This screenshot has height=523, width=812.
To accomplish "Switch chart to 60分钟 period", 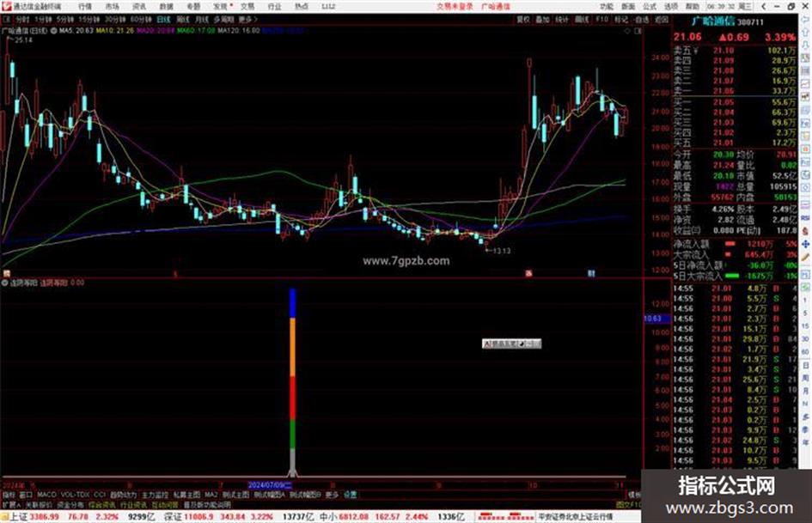I will [141, 19].
